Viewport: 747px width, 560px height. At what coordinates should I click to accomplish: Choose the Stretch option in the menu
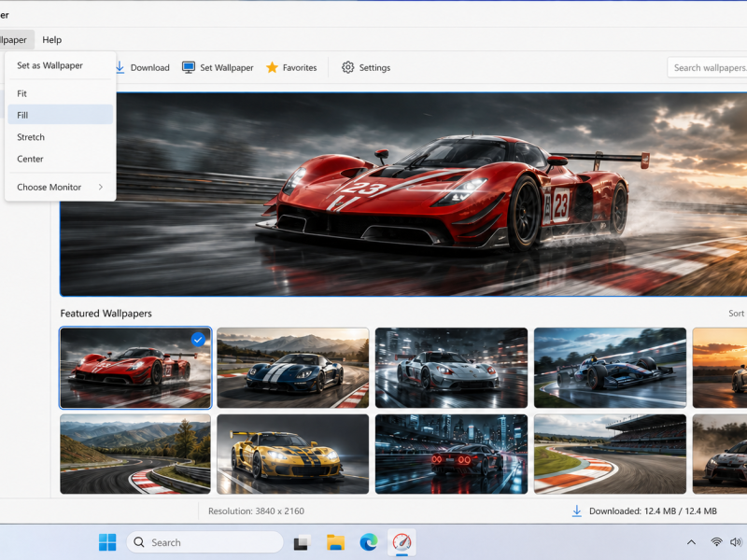point(61,137)
